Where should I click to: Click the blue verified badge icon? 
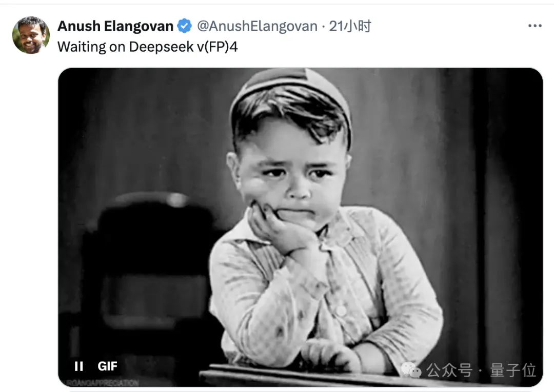[184, 26]
